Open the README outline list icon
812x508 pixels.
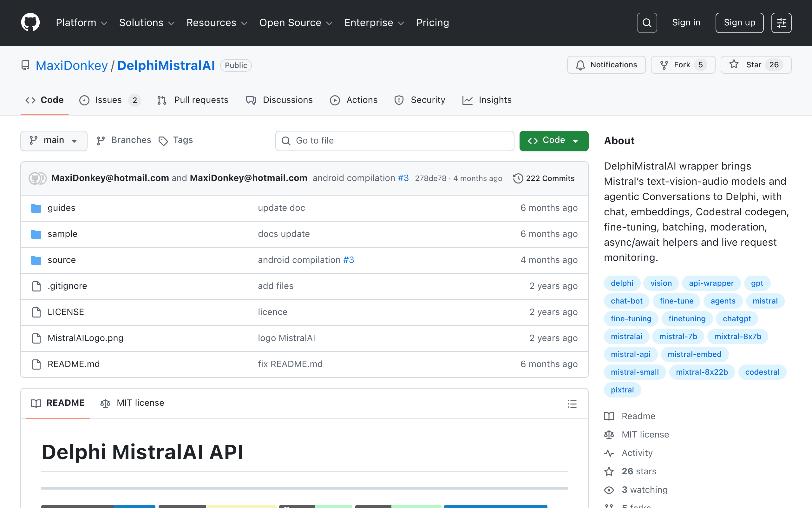[x=572, y=404]
